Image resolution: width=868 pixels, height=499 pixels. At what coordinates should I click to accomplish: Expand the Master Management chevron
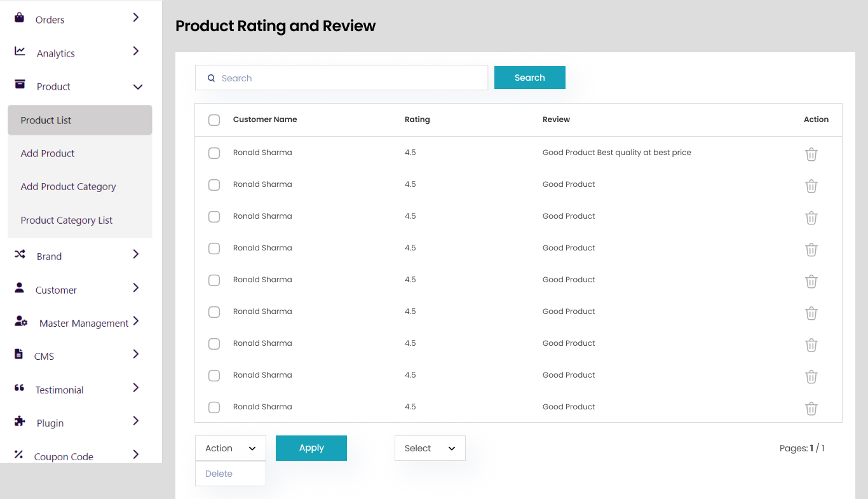tap(136, 321)
